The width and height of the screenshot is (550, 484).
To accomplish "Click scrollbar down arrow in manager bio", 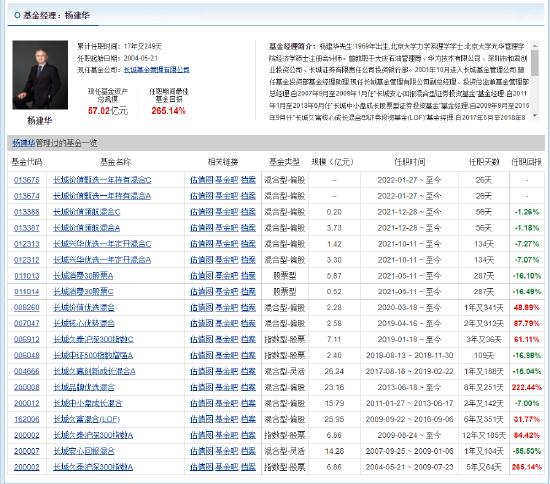I will coord(535,115).
